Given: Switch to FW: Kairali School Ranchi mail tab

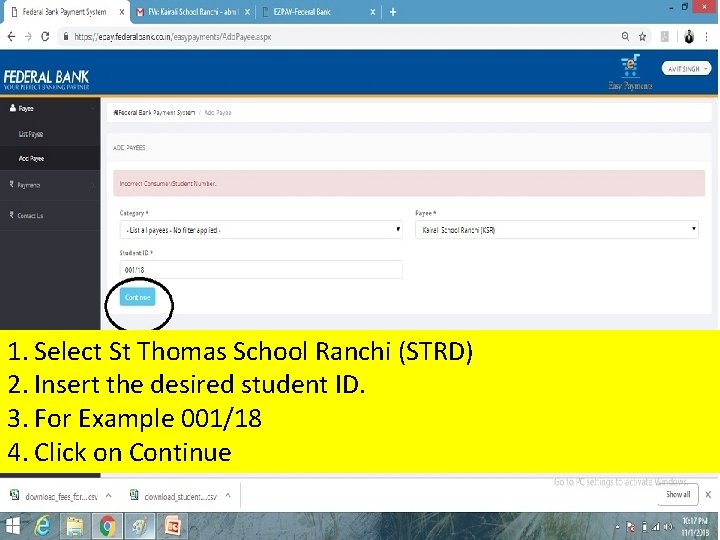Looking at the screenshot, I should pyautogui.click(x=193, y=12).
